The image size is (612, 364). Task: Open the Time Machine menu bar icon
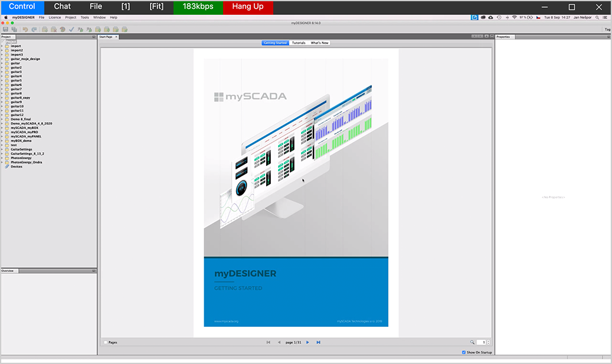499,18
